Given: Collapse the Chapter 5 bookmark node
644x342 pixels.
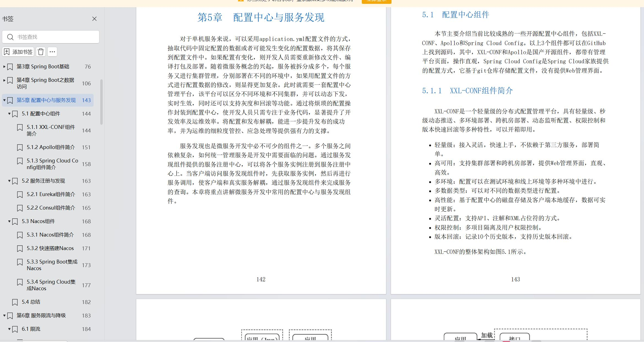Looking at the screenshot, I should point(4,100).
